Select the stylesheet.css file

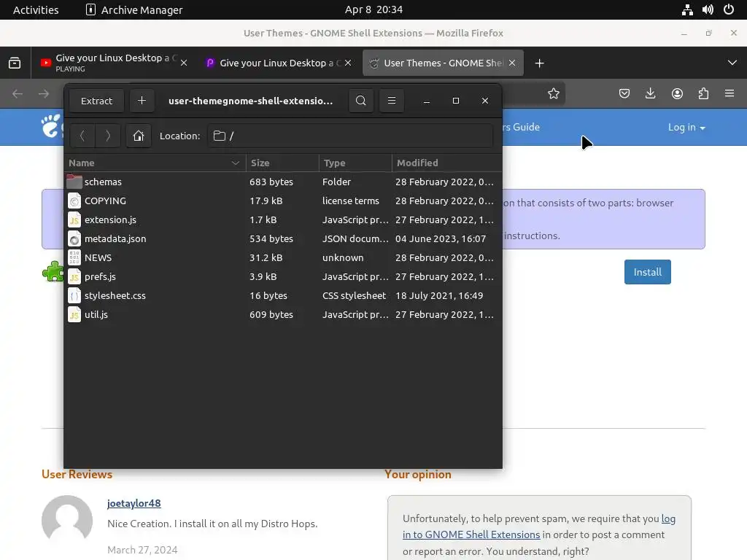pyautogui.click(x=283, y=296)
